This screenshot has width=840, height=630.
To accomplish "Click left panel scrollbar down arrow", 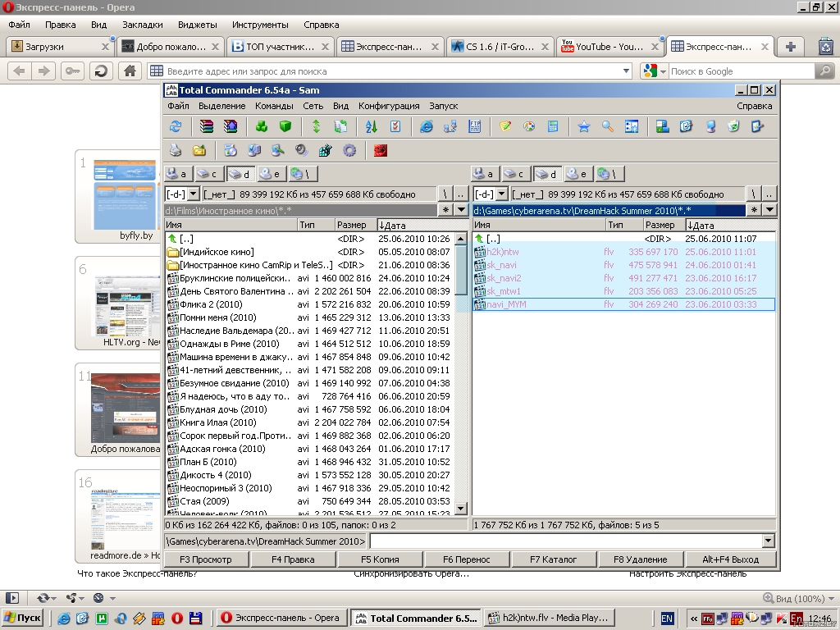I will tap(461, 508).
